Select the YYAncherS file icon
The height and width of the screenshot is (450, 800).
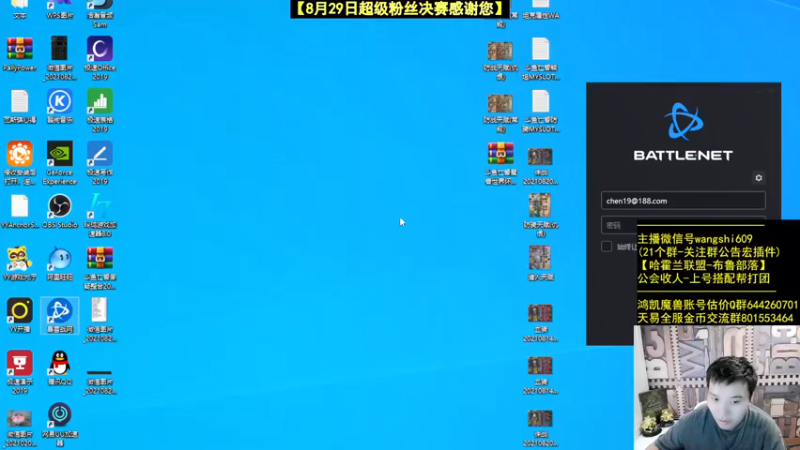pos(20,211)
